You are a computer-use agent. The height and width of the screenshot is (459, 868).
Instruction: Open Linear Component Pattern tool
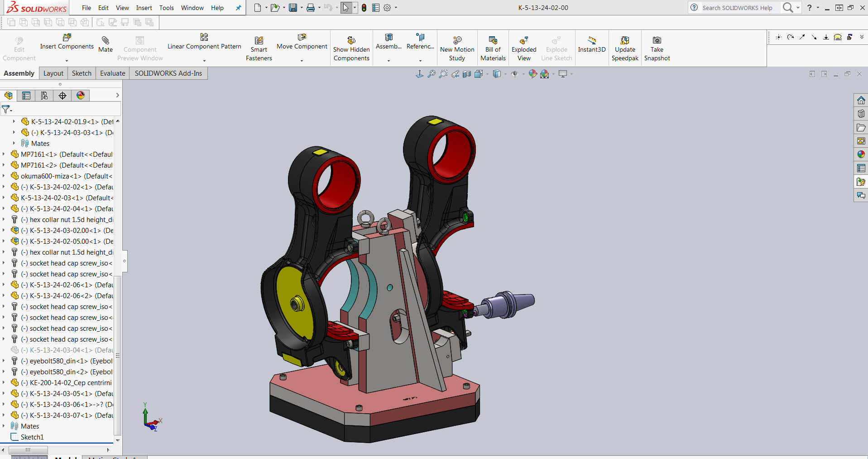point(204,42)
